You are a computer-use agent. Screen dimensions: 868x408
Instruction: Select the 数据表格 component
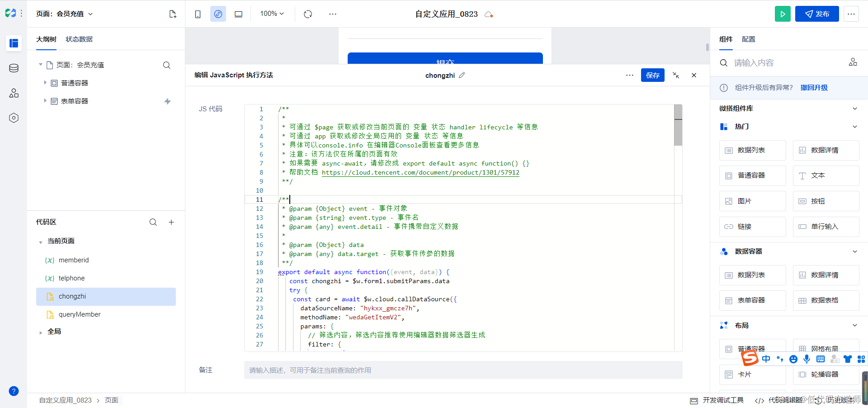pyautogui.click(x=826, y=300)
